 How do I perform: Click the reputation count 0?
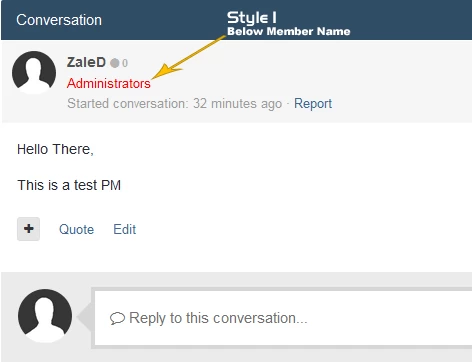[125, 63]
